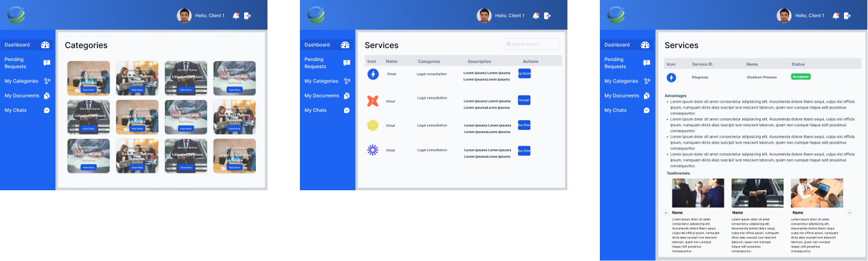Click yellow fingerprint service icon in table
Screen dimensions: 868x261
(x=373, y=125)
